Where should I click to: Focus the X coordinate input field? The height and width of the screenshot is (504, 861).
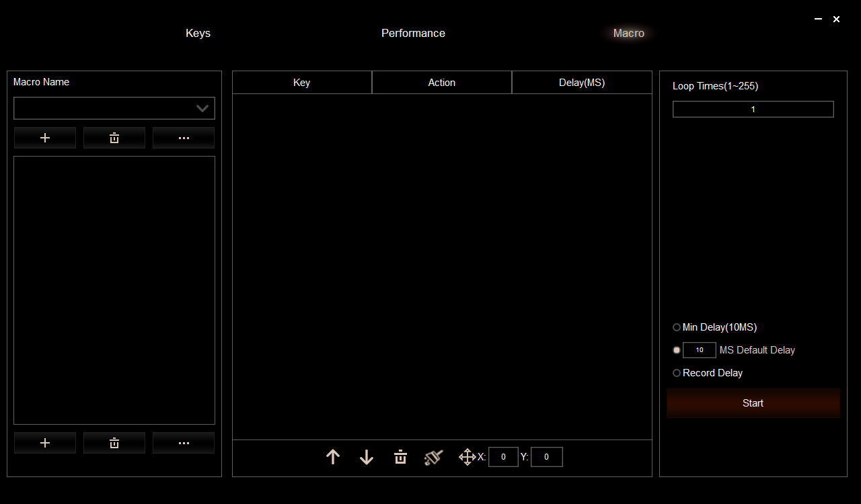coord(503,457)
